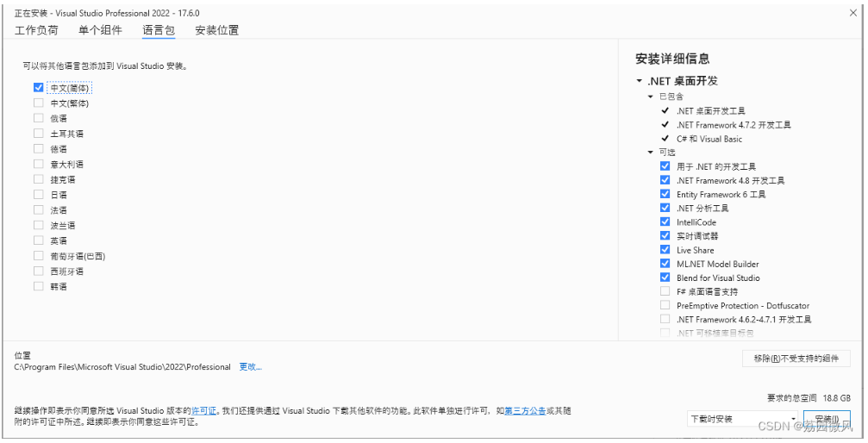Open the 第三方公告 link
868x443 pixels.
(525, 411)
